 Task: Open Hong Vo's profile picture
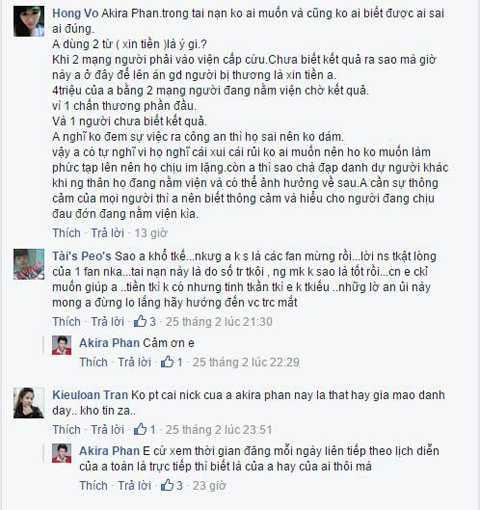[29, 21]
